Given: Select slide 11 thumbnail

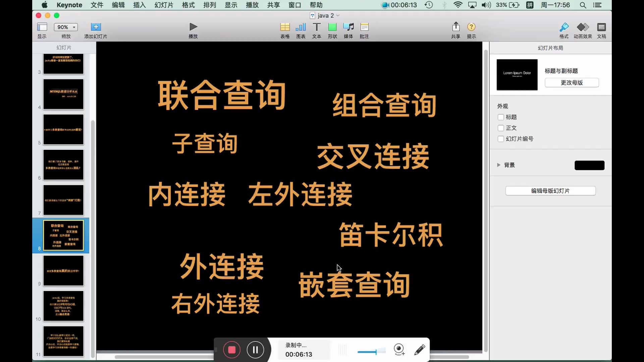Looking at the screenshot, I should coord(63,341).
